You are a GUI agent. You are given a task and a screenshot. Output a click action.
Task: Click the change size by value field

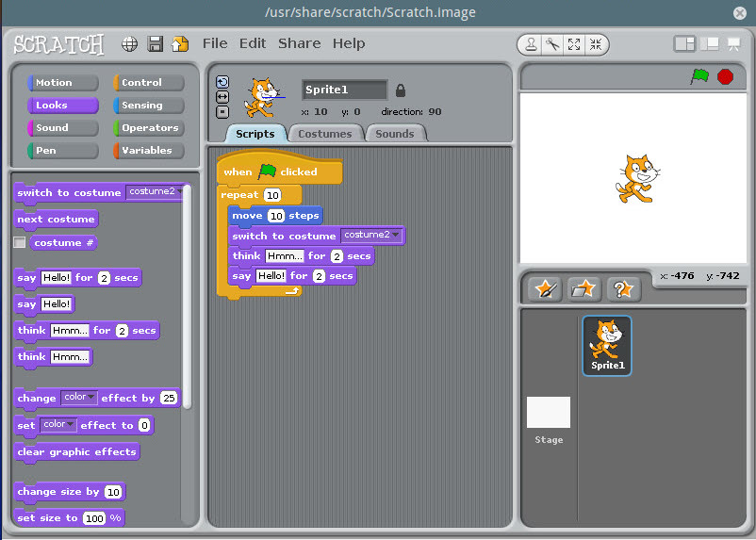[113, 492]
